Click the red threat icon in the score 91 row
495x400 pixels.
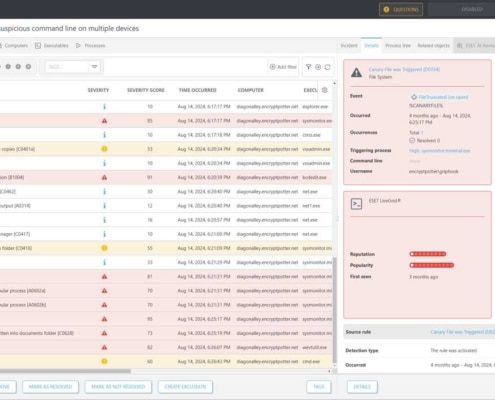[104, 177]
